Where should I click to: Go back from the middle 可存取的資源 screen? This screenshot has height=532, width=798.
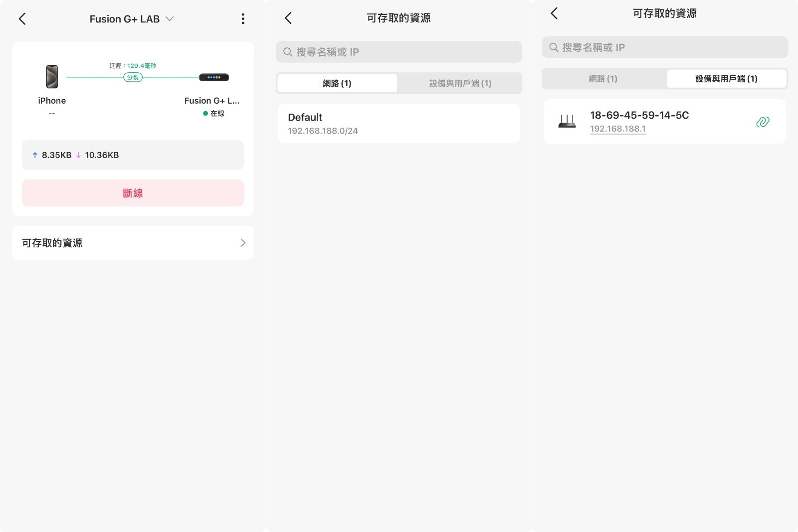288,18
